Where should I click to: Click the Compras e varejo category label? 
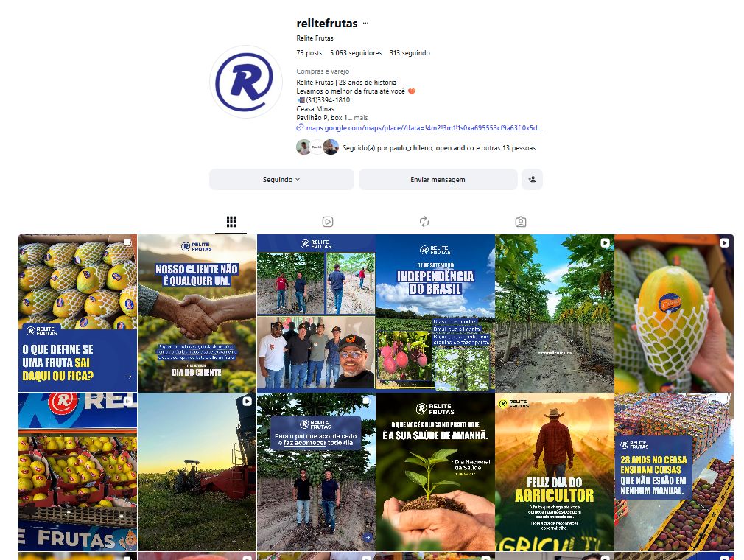click(323, 71)
